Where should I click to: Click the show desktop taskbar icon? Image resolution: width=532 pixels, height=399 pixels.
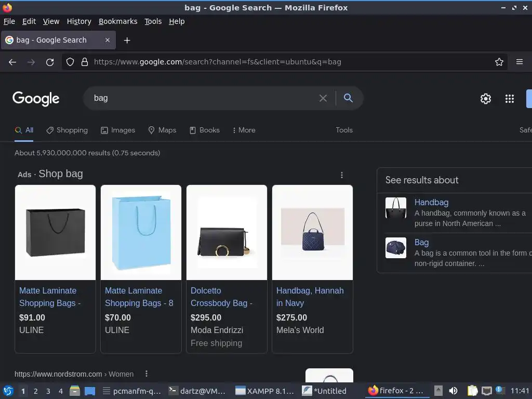89,391
